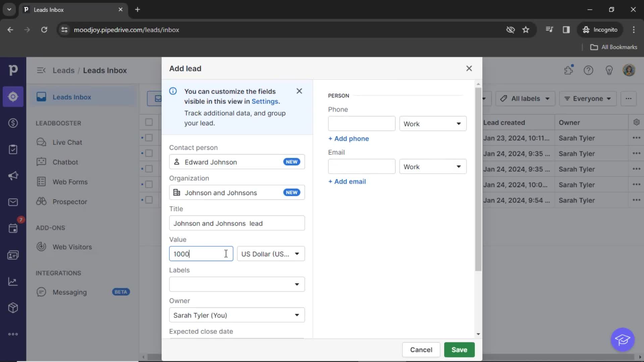Select the fourth lead row checkbox

point(149,184)
